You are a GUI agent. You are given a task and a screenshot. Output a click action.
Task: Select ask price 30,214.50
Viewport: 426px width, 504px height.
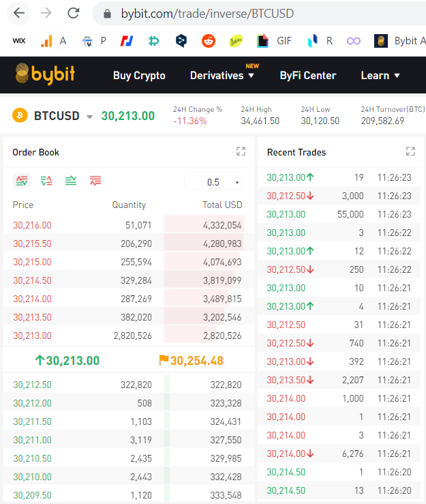tap(32, 280)
